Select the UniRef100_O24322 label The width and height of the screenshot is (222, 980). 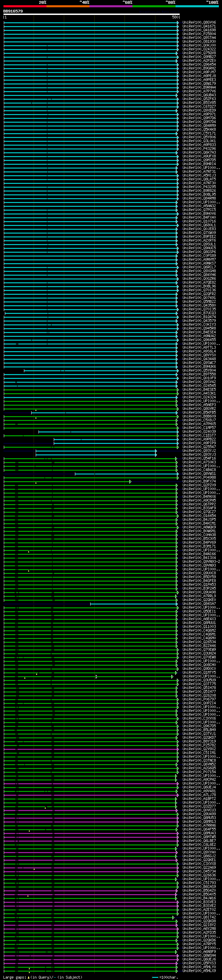[199, 49]
